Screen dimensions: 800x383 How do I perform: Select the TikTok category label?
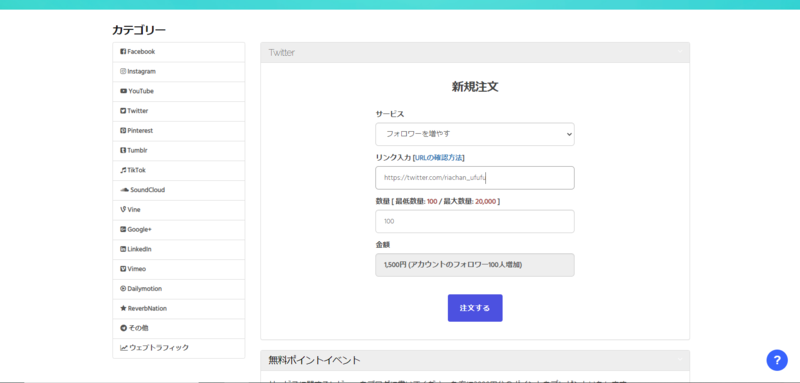[x=136, y=170]
